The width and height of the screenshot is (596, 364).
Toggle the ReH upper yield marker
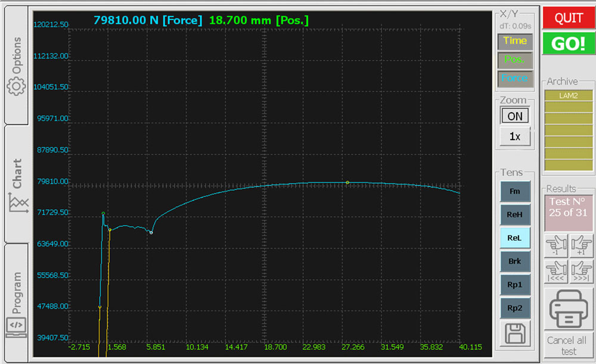(514, 214)
